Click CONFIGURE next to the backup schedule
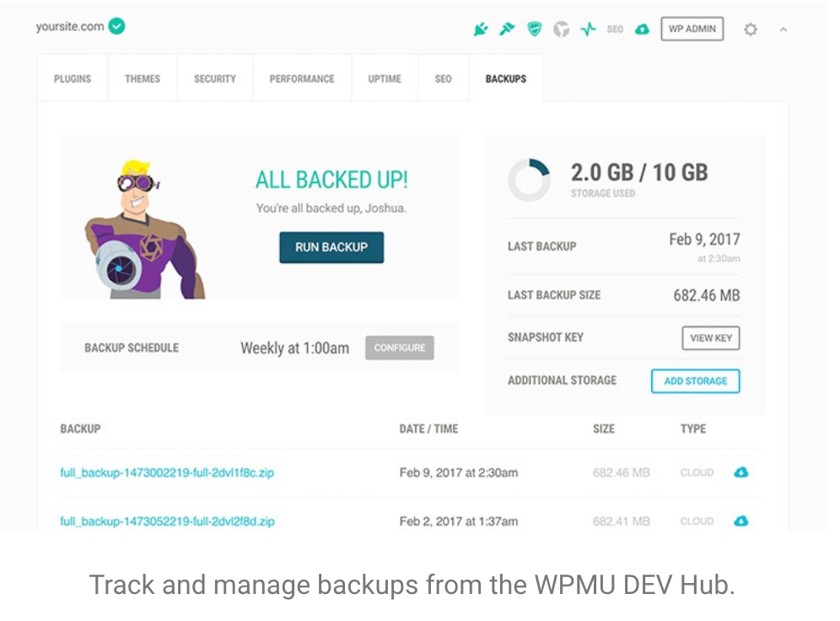Screen dimensions: 840x621 pyautogui.click(x=399, y=348)
